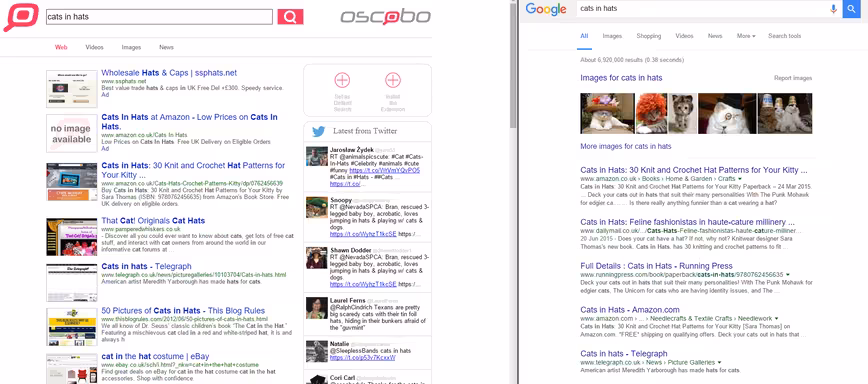Open Images for cats in hats link

click(621, 78)
